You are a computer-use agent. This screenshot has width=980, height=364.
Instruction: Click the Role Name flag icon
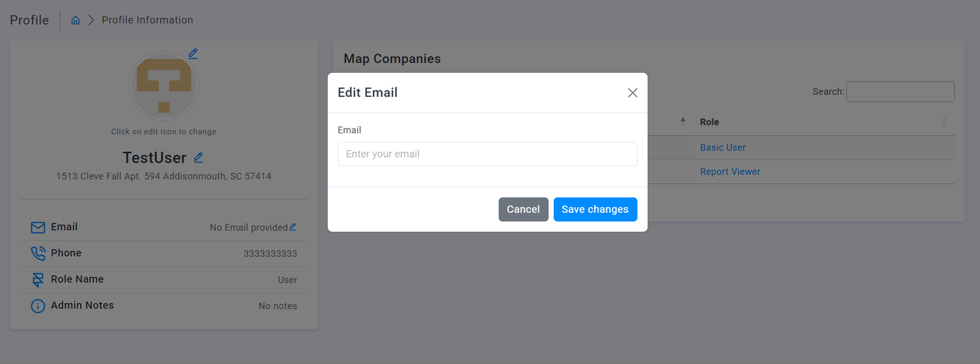tap(38, 280)
